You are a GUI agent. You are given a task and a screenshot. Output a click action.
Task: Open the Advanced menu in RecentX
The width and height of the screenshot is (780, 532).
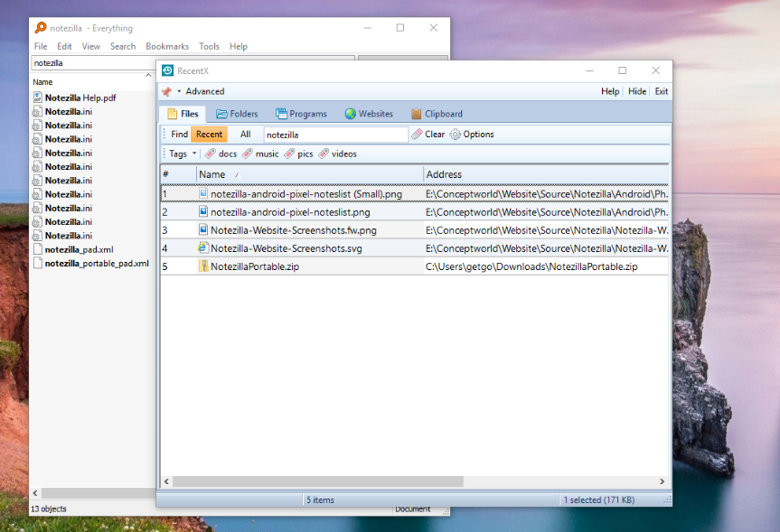coord(205,91)
